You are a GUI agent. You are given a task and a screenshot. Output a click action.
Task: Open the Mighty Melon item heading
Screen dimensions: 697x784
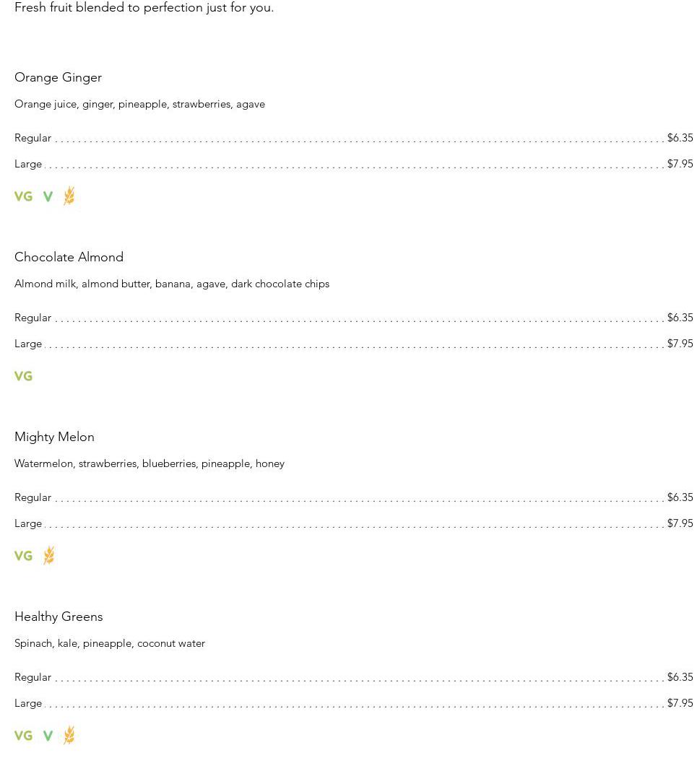(54, 437)
